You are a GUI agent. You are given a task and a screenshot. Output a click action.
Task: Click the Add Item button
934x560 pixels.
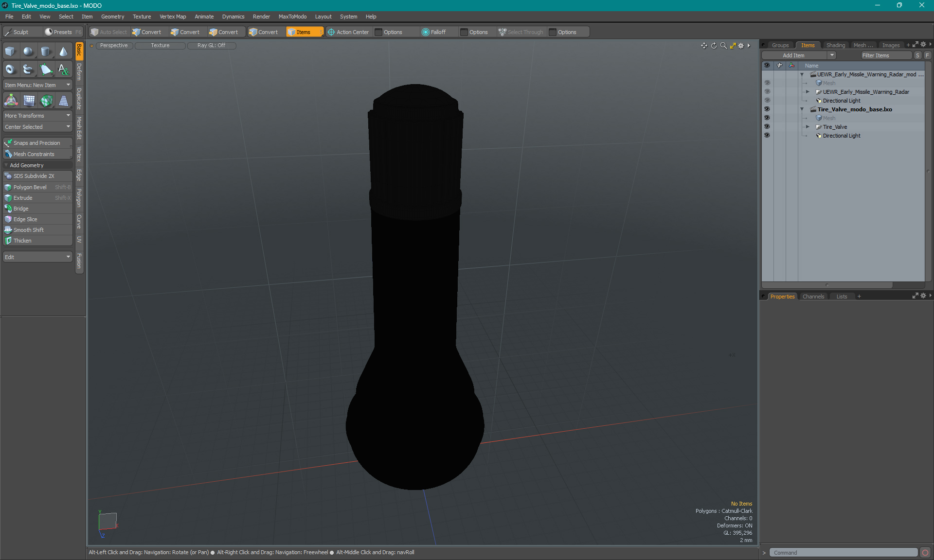(794, 55)
